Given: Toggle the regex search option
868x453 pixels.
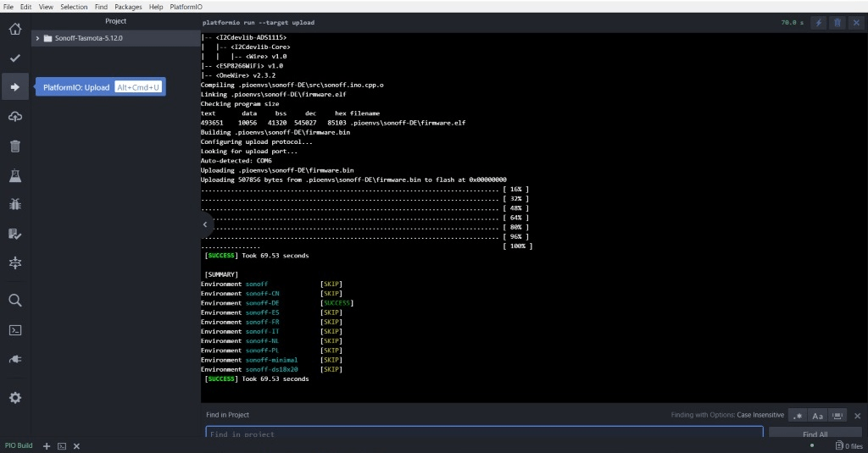Looking at the screenshot, I should pyautogui.click(x=798, y=416).
